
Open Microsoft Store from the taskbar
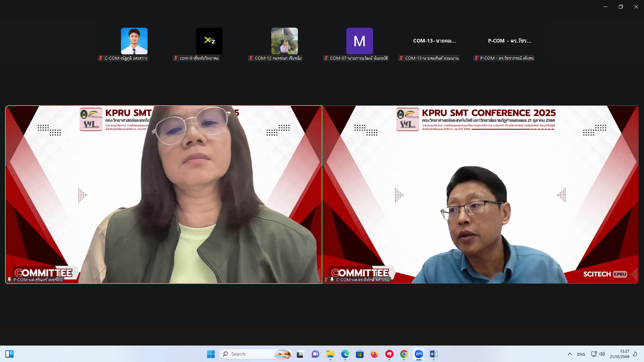point(360,354)
